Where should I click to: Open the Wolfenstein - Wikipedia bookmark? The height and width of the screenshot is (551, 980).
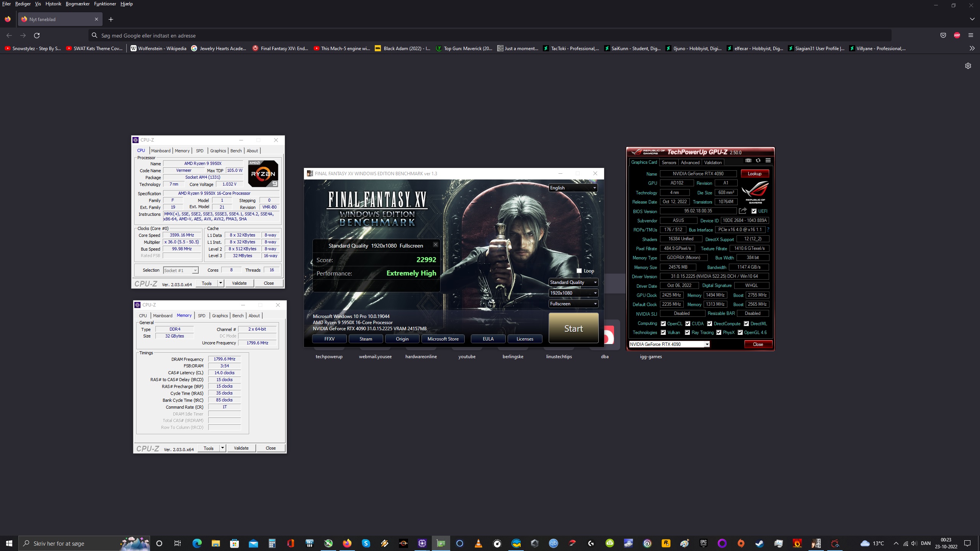pyautogui.click(x=158, y=49)
